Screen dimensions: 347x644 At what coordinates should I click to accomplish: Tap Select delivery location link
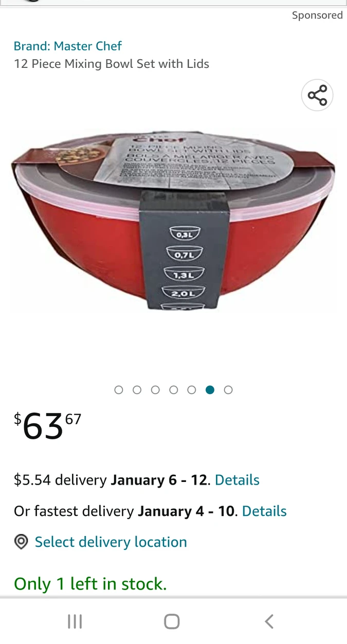click(x=111, y=542)
